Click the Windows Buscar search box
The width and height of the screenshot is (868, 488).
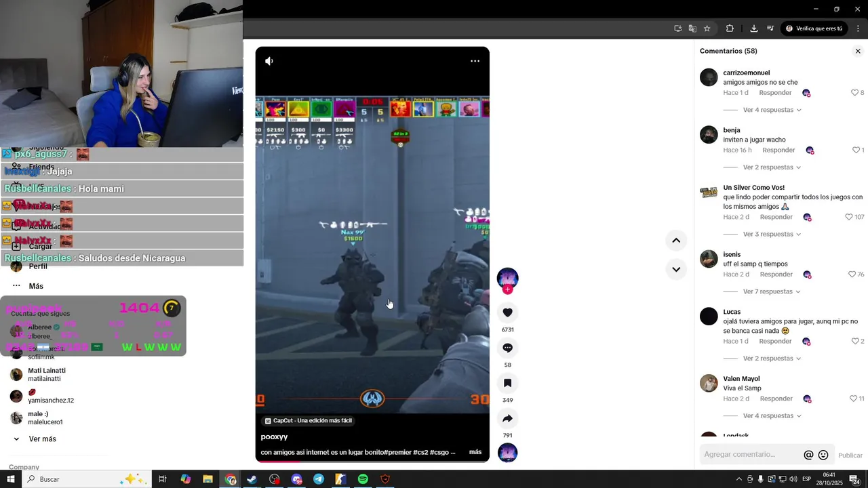pyautogui.click(x=85, y=479)
